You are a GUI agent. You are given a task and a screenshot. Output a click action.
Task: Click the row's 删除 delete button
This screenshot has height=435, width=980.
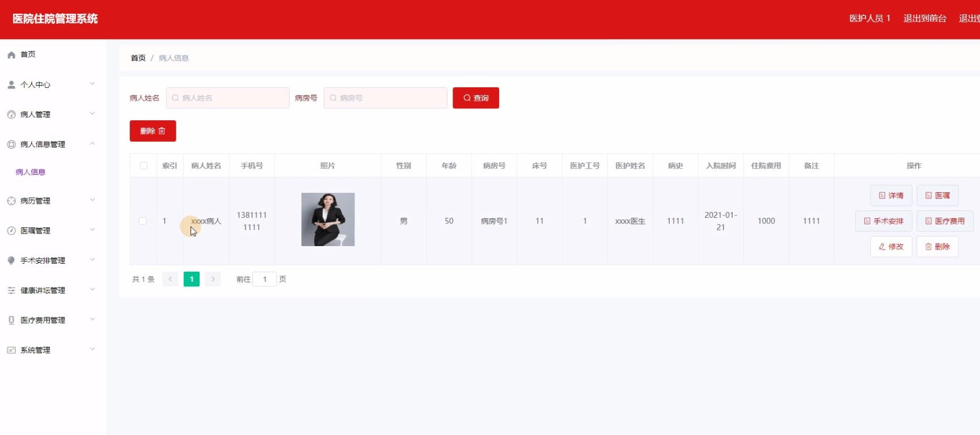click(937, 247)
